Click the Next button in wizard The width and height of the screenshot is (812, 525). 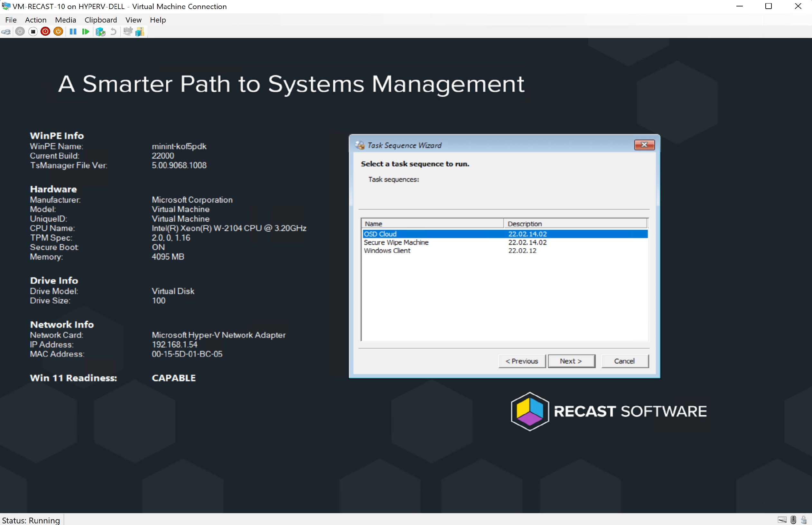pos(571,361)
